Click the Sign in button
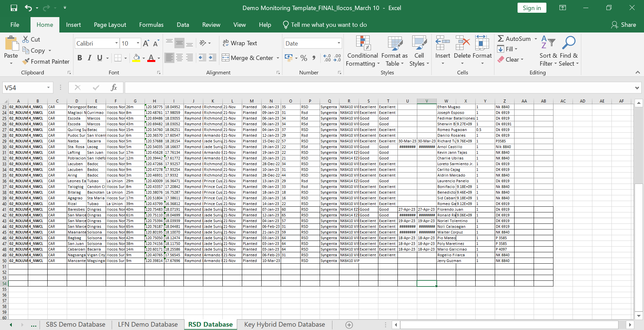The image size is (644, 330). tap(532, 8)
